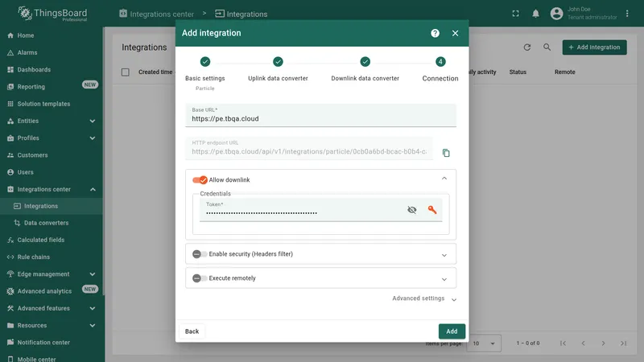This screenshot has width=644, height=362.
Task: Click the orange key icon in Token field
Action: pyautogui.click(x=432, y=210)
